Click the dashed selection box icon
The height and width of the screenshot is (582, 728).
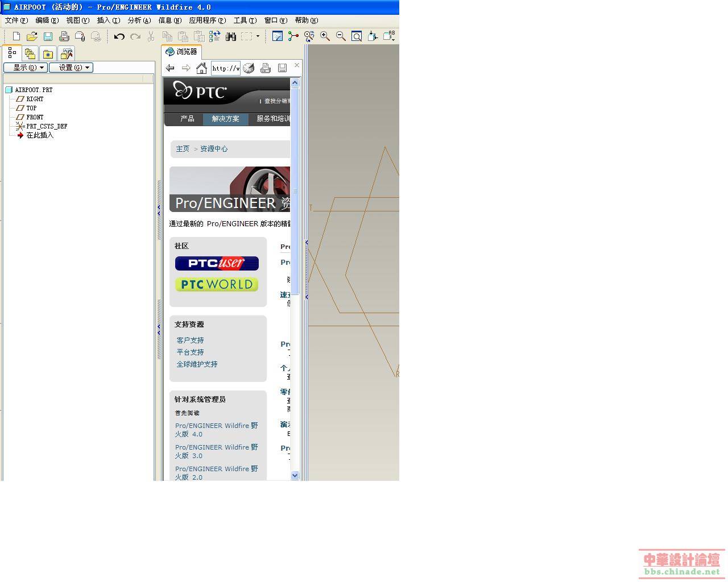246,36
